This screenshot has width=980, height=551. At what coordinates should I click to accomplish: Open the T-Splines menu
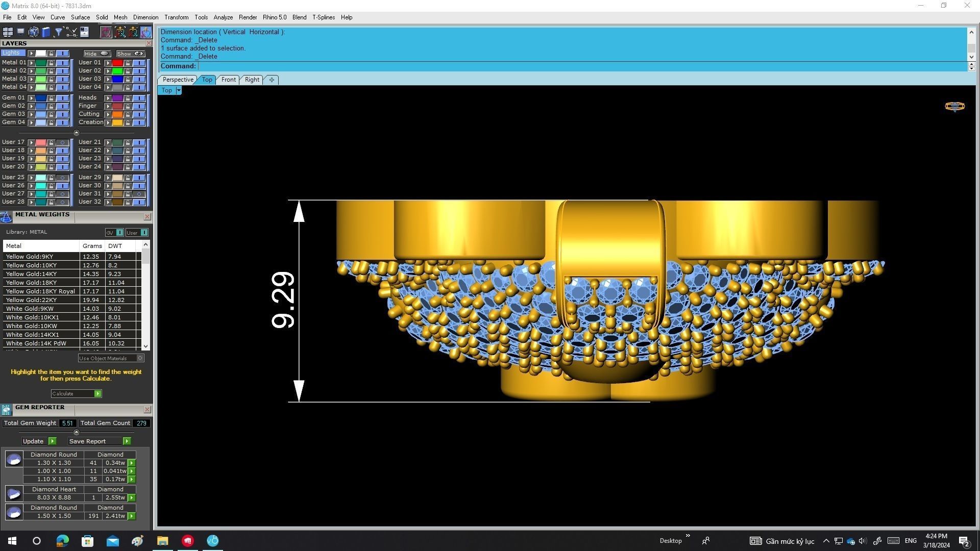323,17
